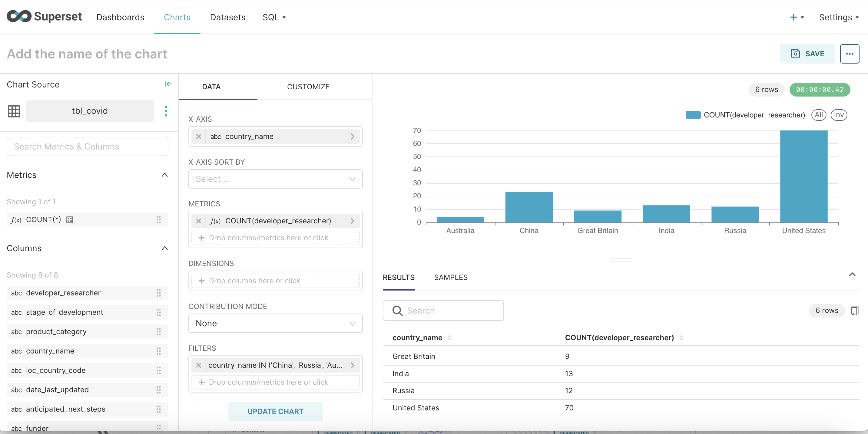The width and height of the screenshot is (868, 434).
Task: Sort by country_name column arrows
Action: (x=449, y=338)
